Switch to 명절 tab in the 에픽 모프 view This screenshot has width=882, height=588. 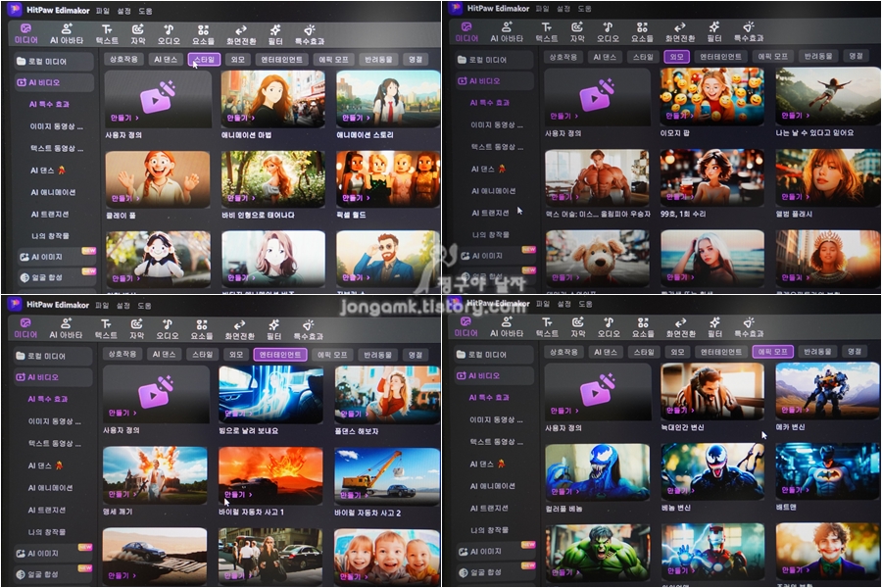[x=855, y=351]
